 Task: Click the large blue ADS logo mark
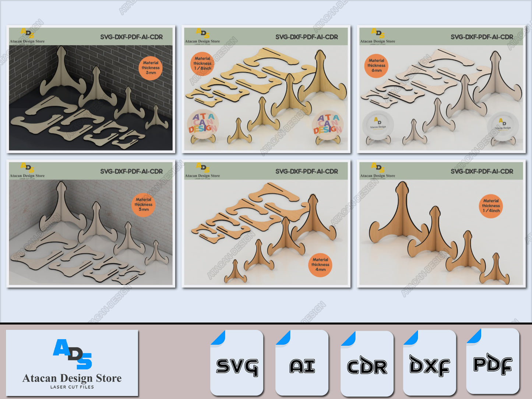(73, 354)
